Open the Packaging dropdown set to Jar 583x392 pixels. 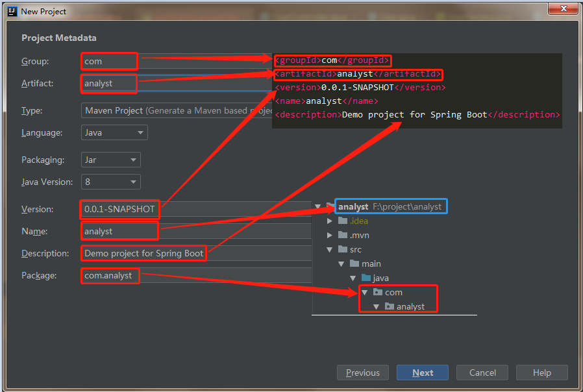point(111,160)
